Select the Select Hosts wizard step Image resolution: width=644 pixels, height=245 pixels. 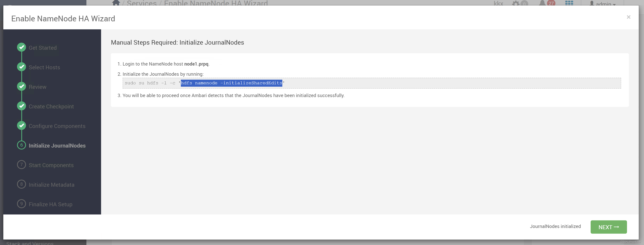(44, 67)
